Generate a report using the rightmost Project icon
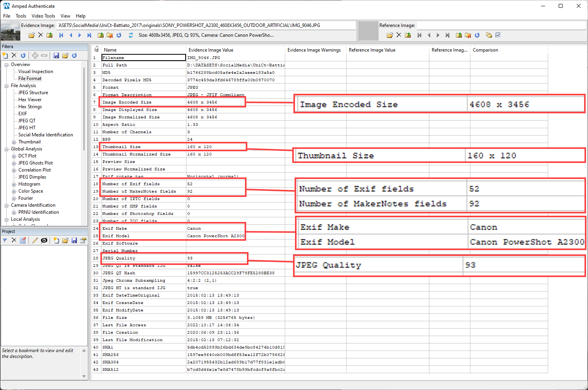This screenshot has width=588, height=390. 83,240
